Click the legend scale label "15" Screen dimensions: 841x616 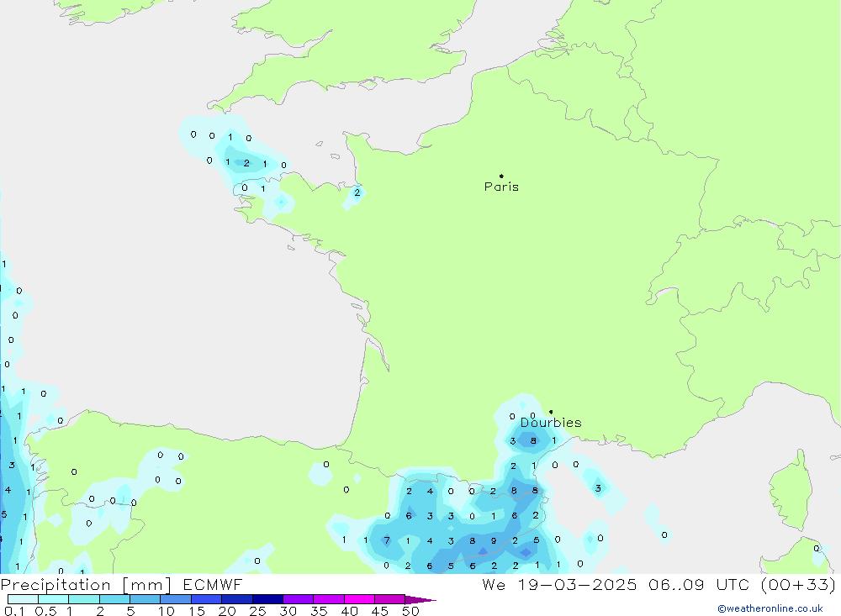(x=197, y=611)
